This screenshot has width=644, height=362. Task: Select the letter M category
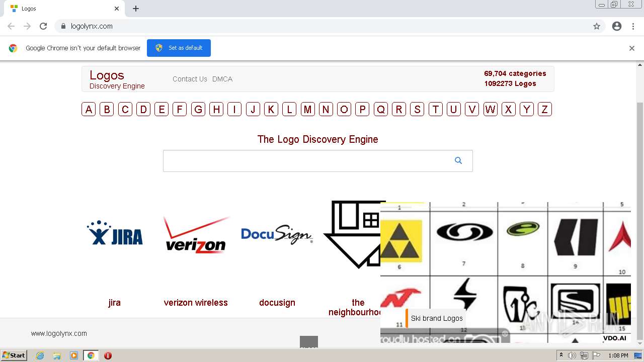[x=308, y=109]
